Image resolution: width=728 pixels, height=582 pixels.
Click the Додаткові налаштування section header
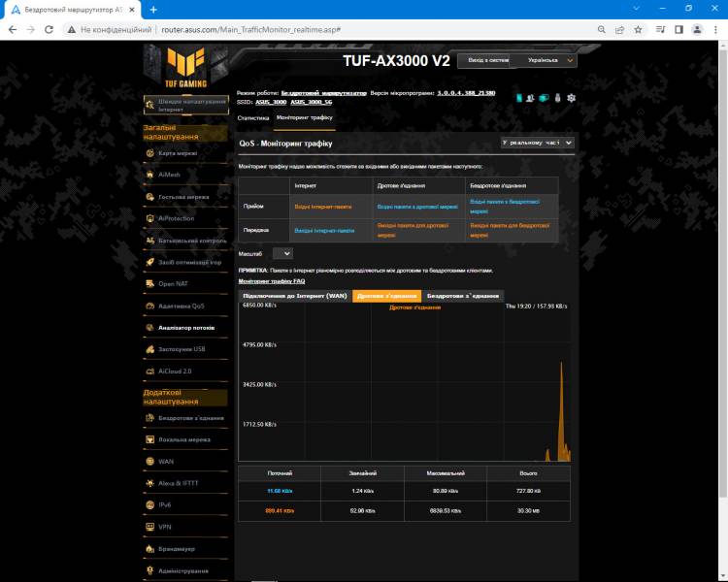click(185, 398)
